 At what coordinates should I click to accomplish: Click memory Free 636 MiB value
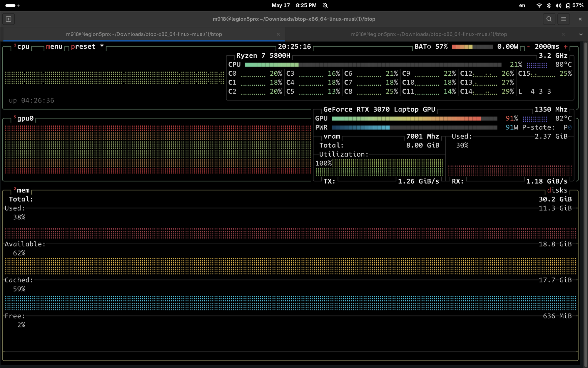tap(557, 316)
